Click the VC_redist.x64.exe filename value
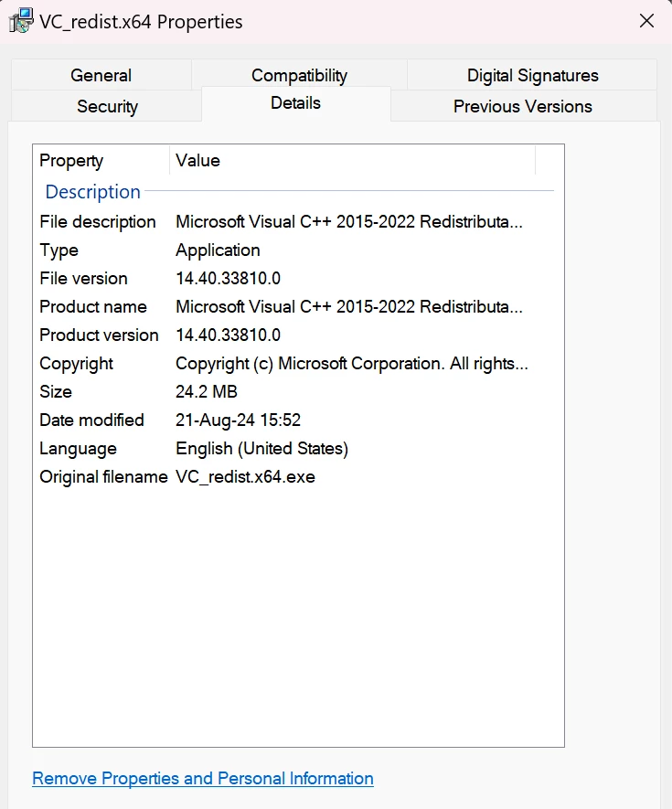Viewport: 672px width, 809px height. (246, 477)
